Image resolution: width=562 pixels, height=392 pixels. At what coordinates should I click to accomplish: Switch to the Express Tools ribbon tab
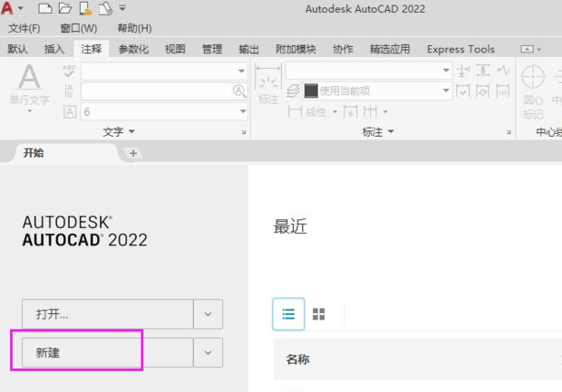coord(460,49)
